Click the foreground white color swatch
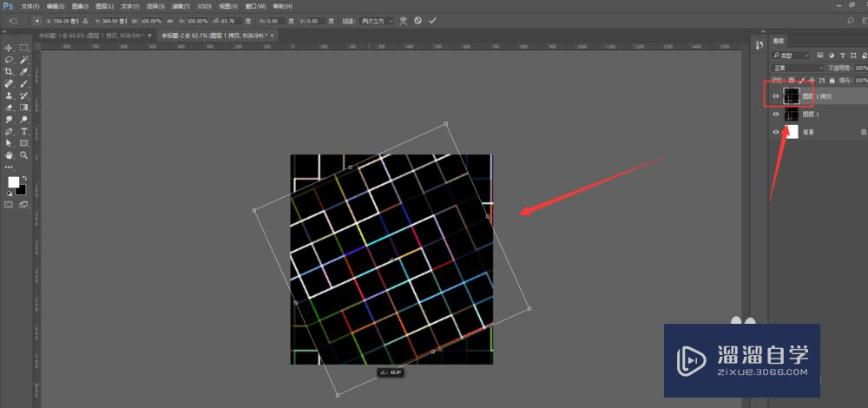The width and height of the screenshot is (868, 408). [x=13, y=182]
